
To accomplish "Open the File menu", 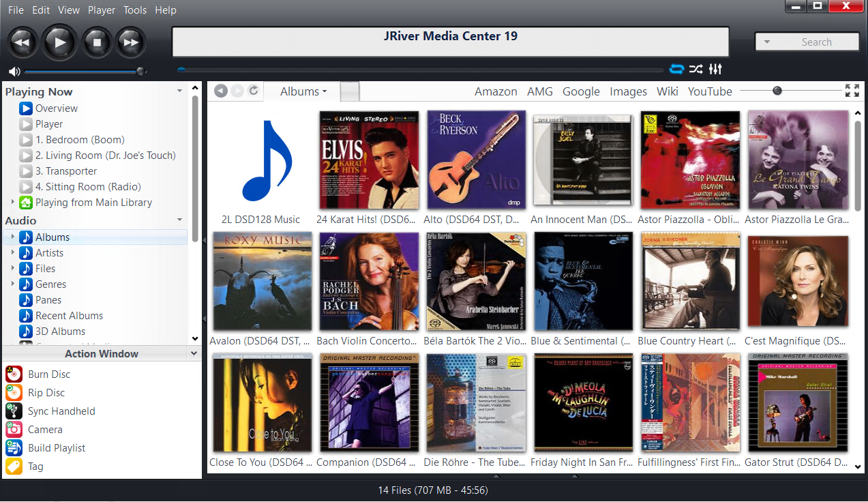I will (16, 10).
